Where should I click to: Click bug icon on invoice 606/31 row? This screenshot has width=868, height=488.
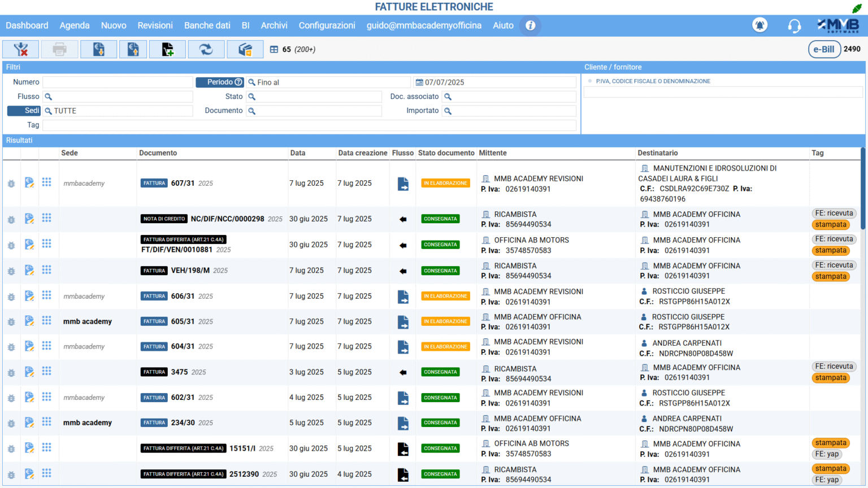[x=11, y=297]
